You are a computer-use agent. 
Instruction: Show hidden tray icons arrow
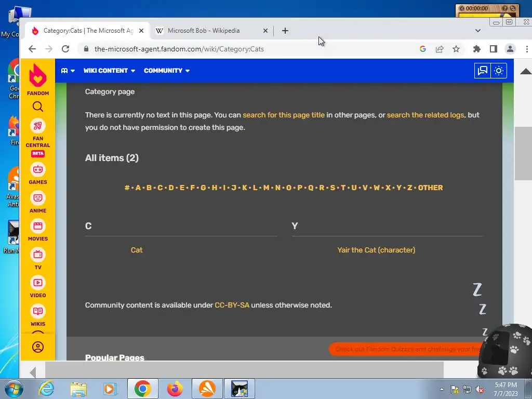(442, 389)
